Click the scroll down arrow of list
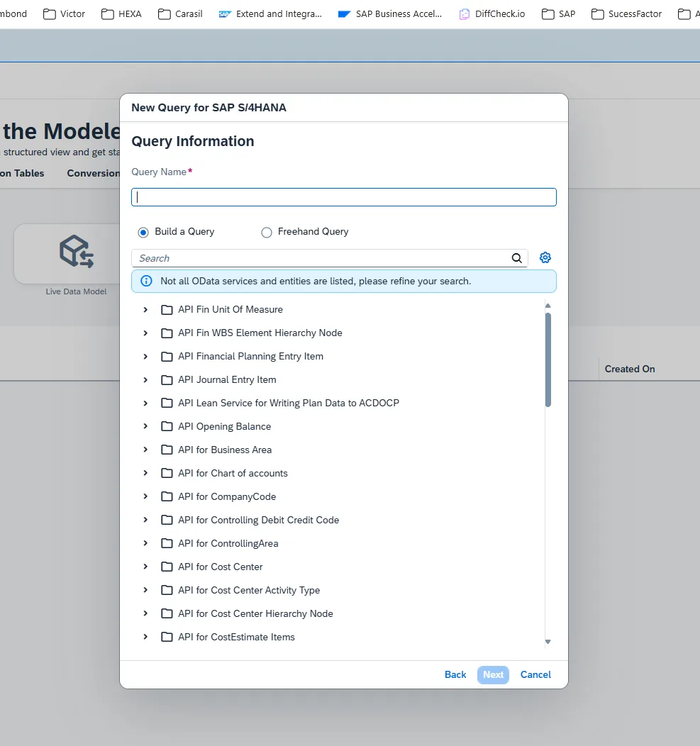Screen dimensions: 700x746 548,642
